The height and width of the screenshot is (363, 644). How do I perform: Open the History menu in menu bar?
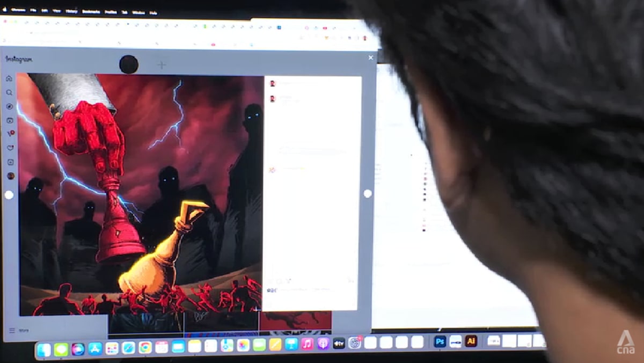[x=71, y=11]
